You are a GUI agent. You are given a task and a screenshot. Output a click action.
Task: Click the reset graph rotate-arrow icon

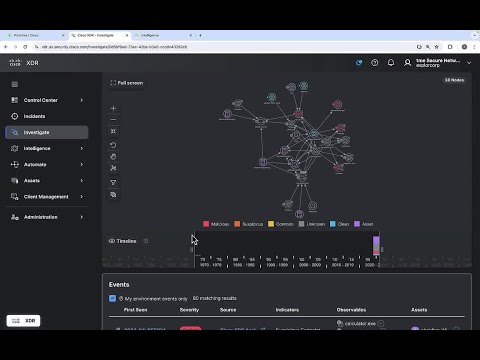click(x=113, y=145)
